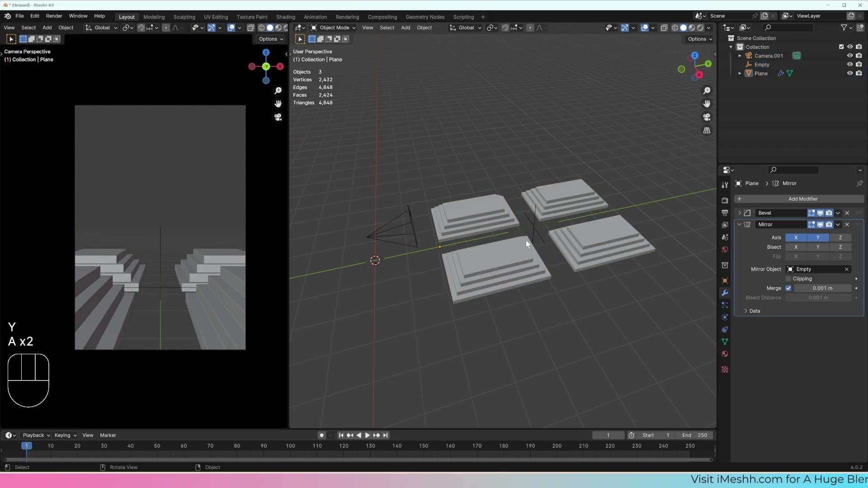
Task: Jump to the end frame in timeline
Action: click(385, 435)
